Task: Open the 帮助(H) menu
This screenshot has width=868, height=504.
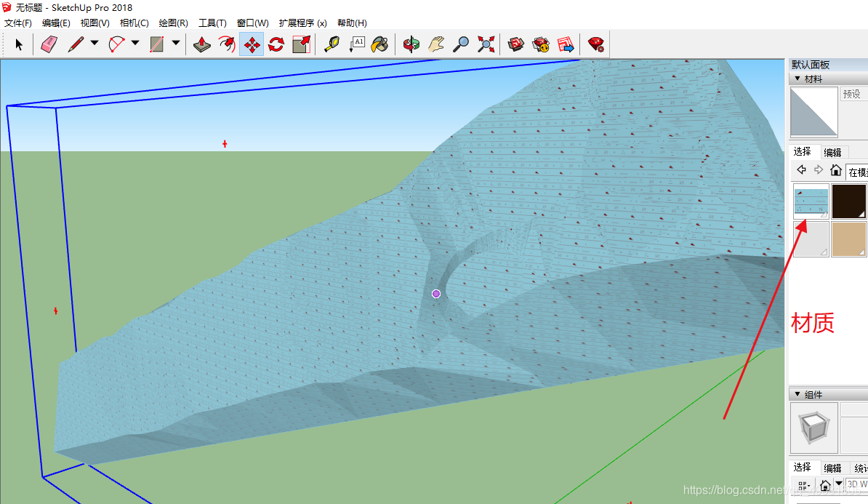Action: [x=352, y=23]
